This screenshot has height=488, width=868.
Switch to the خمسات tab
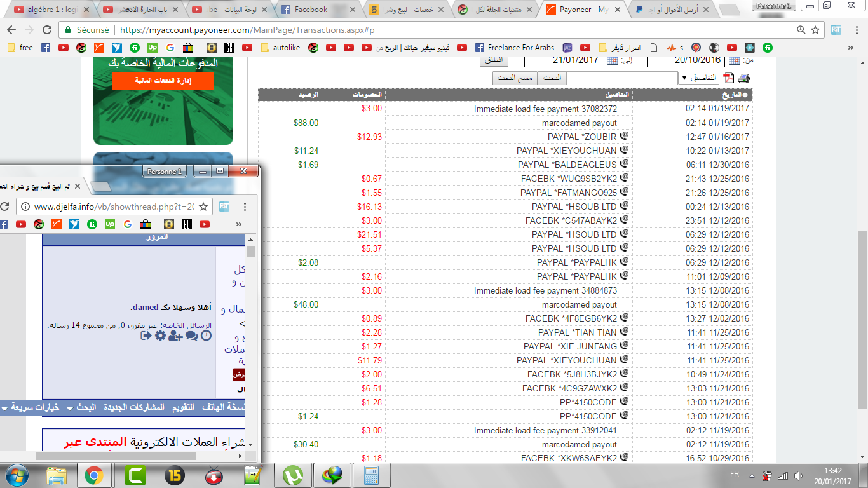pyautogui.click(x=407, y=10)
